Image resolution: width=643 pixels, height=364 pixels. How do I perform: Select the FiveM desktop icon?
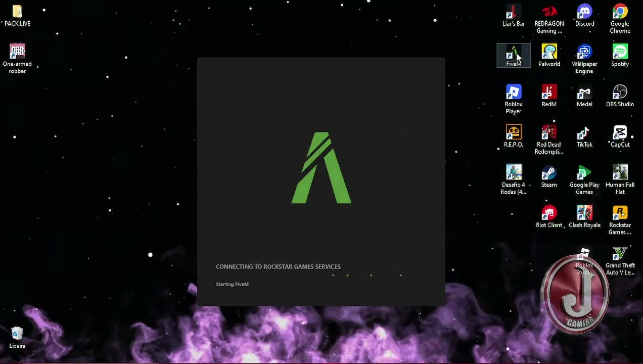click(514, 56)
